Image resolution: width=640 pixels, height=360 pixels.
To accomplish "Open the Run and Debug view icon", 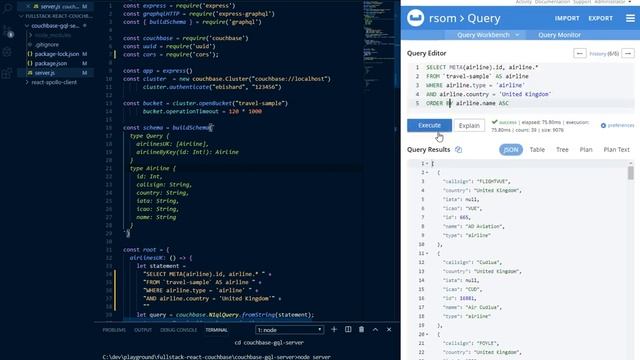I will tap(7, 52).
